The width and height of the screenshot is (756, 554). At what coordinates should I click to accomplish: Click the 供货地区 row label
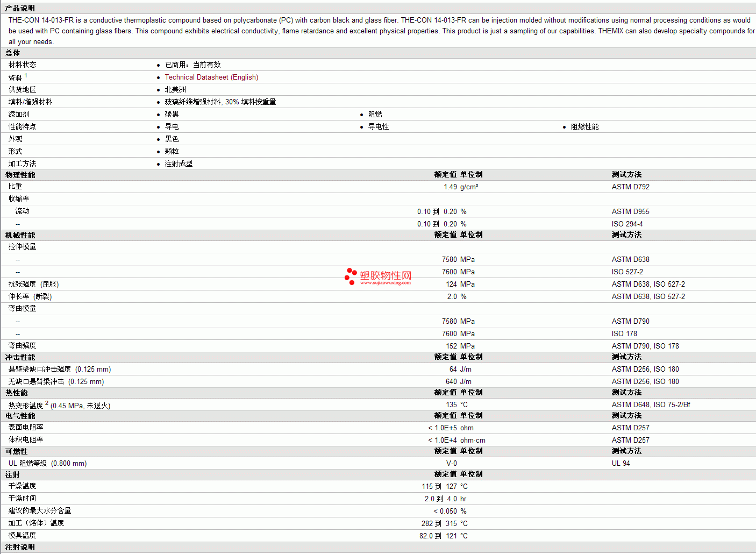23,90
